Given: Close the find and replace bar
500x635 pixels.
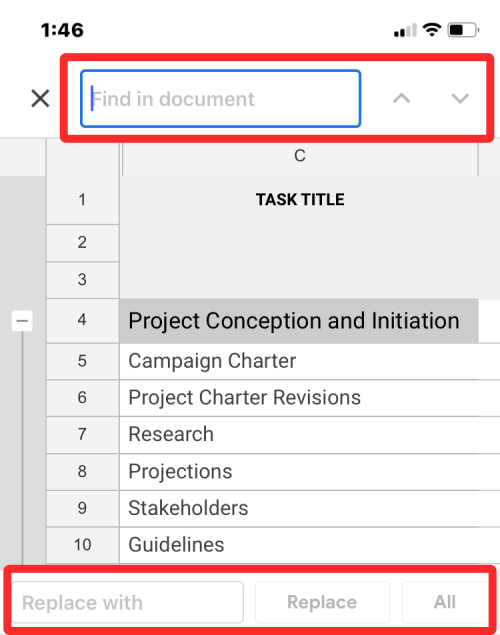Looking at the screenshot, I should 40,98.
